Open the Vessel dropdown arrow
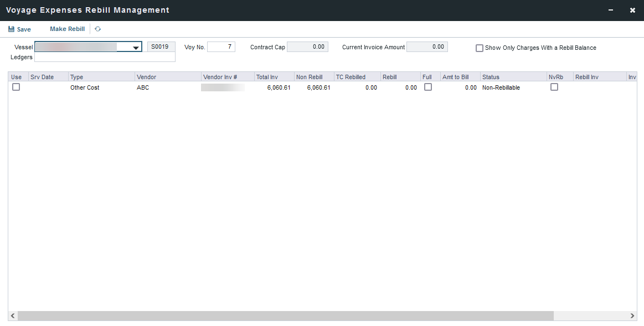The width and height of the screenshot is (644, 326). point(136,48)
